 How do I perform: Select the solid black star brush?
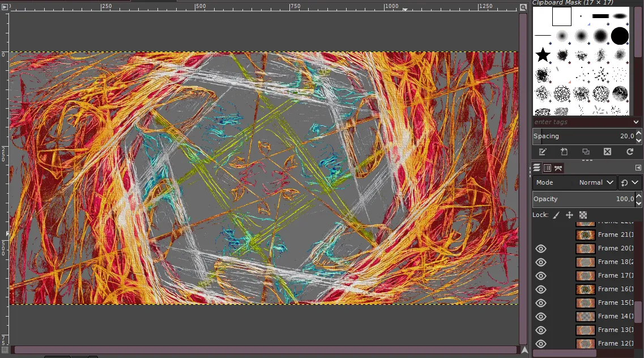[543, 54]
